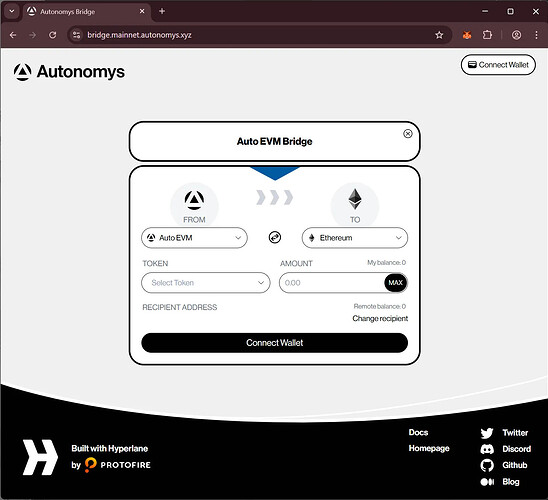Open the Discord icon in footer
The width and height of the screenshot is (548, 500).
487,449
